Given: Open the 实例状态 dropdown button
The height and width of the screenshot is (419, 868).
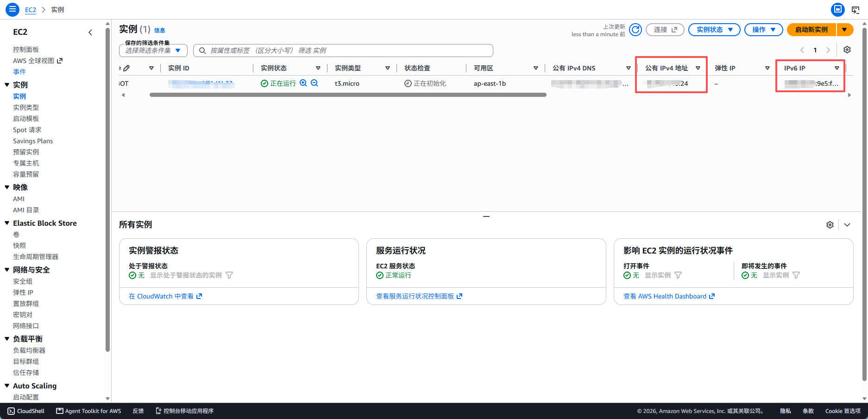Looking at the screenshot, I should pyautogui.click(x=714, y=30).
